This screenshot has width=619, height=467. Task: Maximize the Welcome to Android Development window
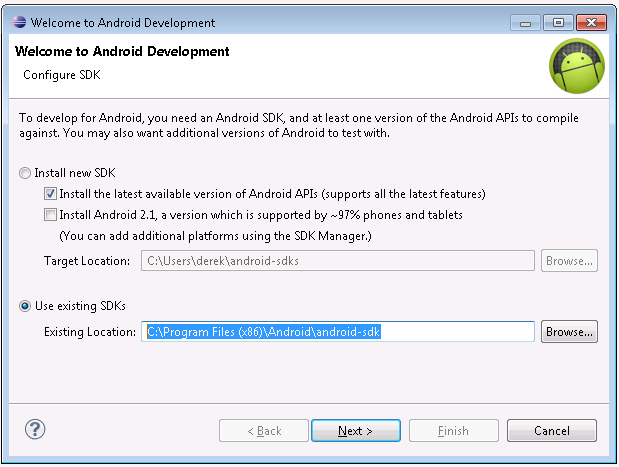coord(558,23)
